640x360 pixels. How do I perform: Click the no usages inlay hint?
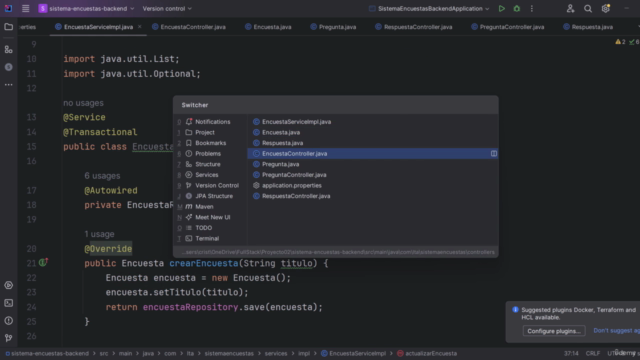point(83,103)
